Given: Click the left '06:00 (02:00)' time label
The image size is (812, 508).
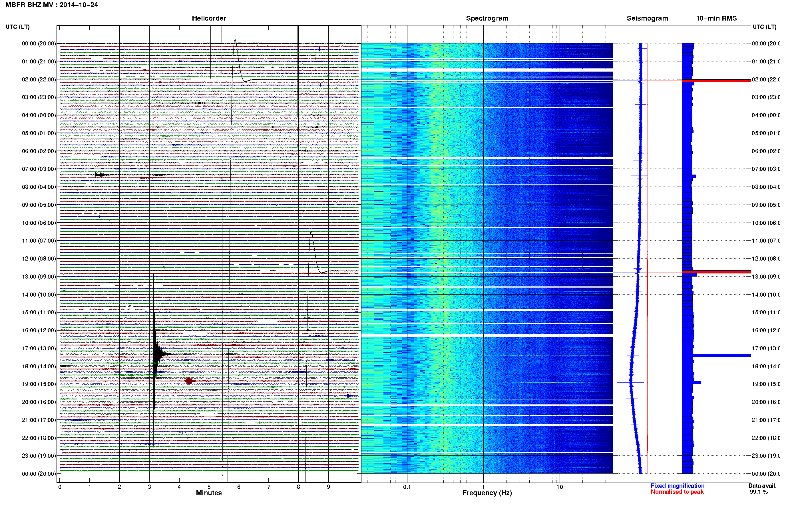Looking at the screenshot, I should [x=39, y=151].
